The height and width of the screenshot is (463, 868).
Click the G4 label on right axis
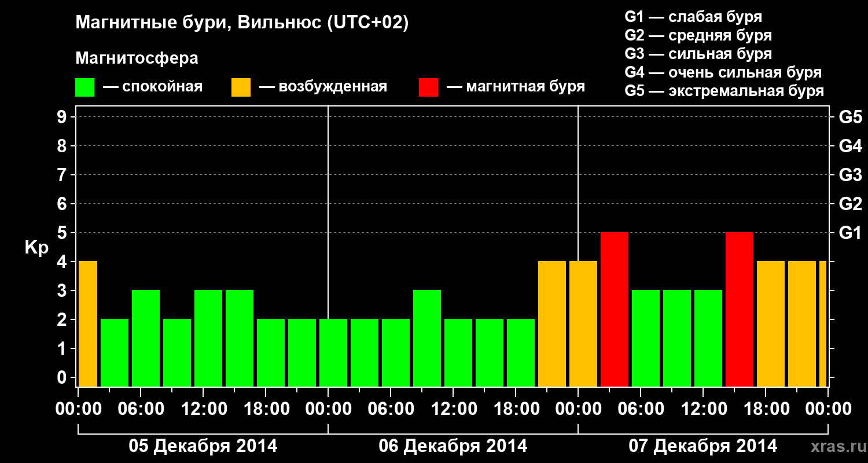pyautogui.click(x=851, y=146)
